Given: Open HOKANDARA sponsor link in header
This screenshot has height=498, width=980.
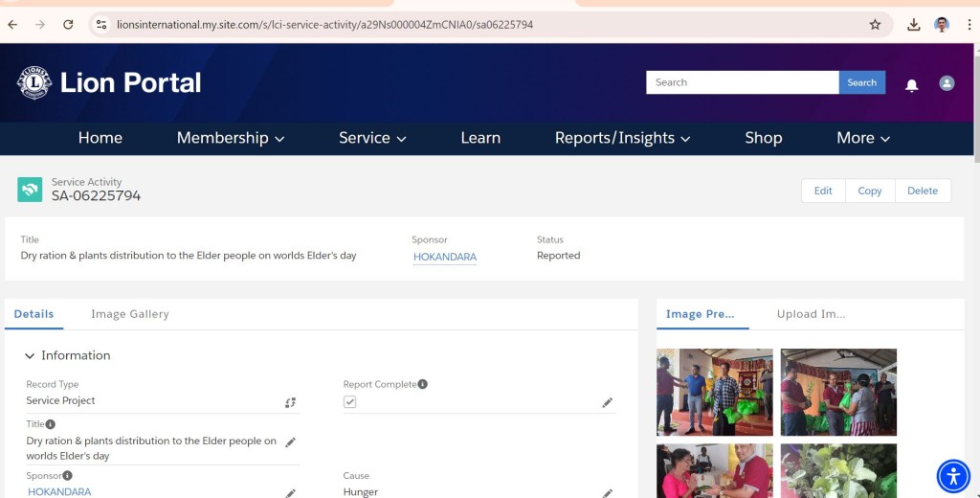Looking at the screenshot, I should 445,257.
